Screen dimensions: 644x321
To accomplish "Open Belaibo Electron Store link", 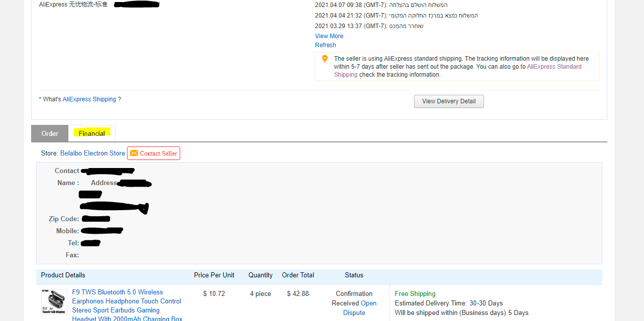I will (x=93, y=153).
